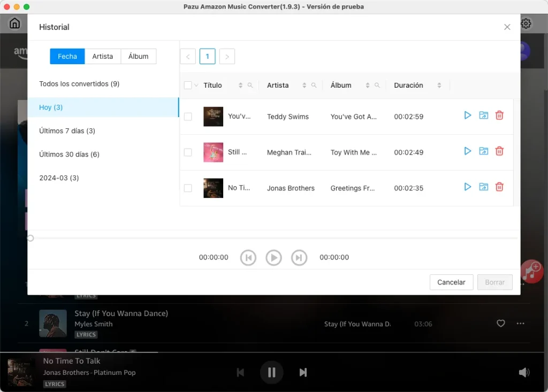Switch history view to Artista tab
The image size is (548, 392).
pyautogui.click(x=103, y=56)
